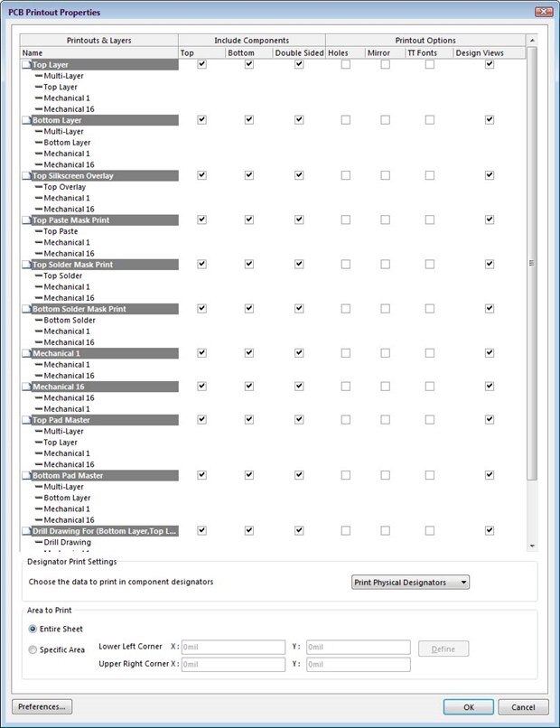Image resolution: width=560 pixels, height=728 pixels.
Task: Click the Mechanical 1 printout page icon
Action: 26,354
